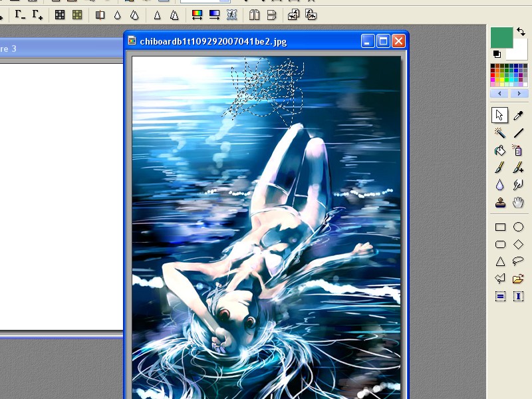This screenshot has height=399, width=532.
Task: Click the first rotate image toolbar icon
Action: pyautogui.click(x=294, y=15)
